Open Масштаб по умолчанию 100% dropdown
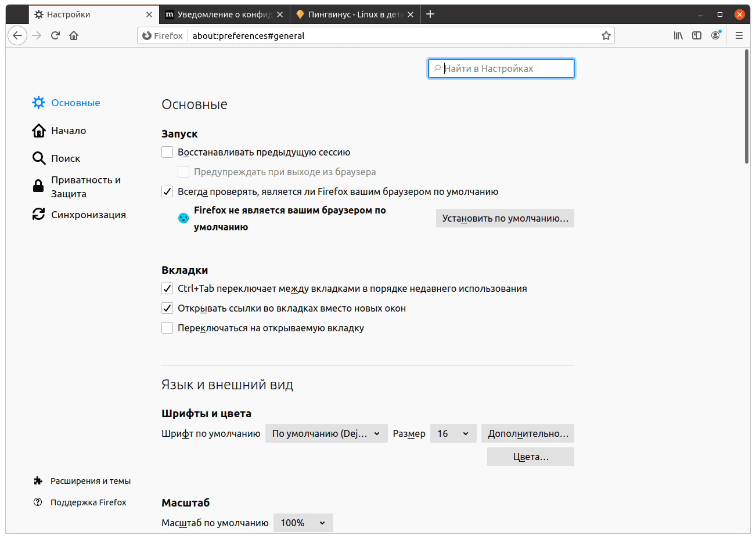The width and height of the screenshot is (756, 539). (x=303, y=523)
